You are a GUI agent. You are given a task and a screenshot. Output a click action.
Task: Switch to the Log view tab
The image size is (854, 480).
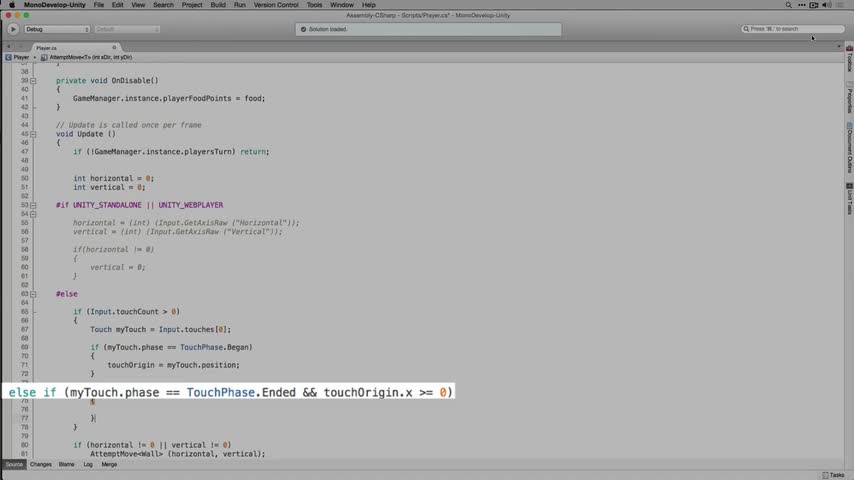[88, 464]
